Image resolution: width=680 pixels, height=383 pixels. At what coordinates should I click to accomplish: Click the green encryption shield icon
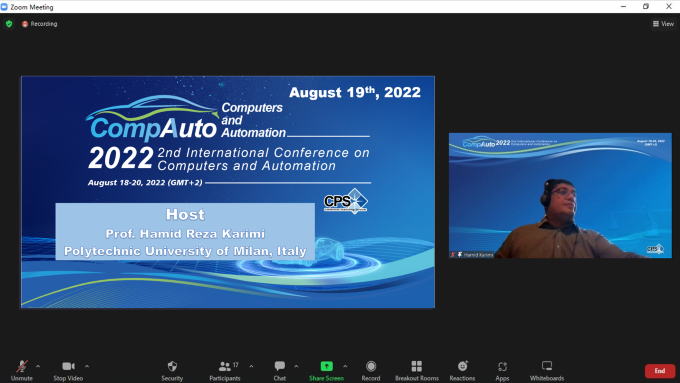(x=9, y=24)
